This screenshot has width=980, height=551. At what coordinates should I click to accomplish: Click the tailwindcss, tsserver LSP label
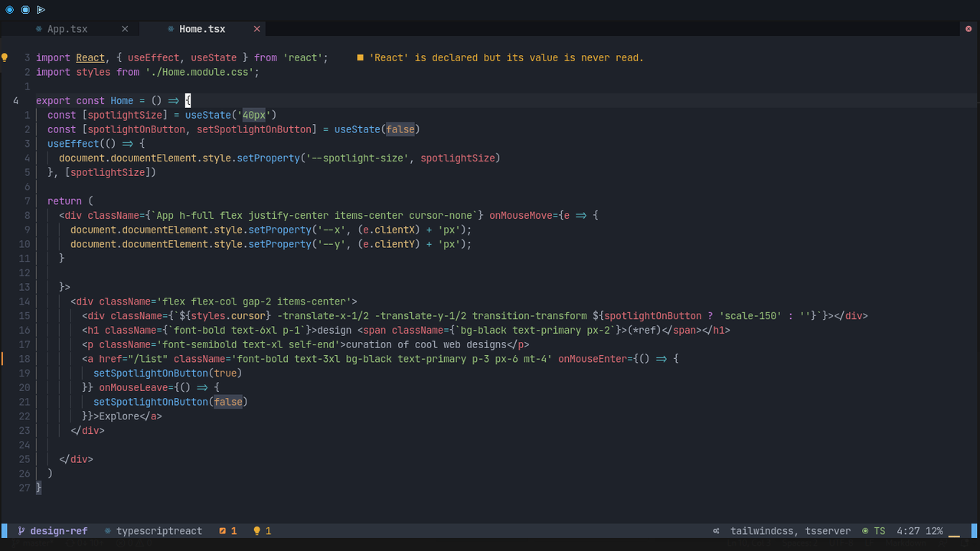click(791, 530)
